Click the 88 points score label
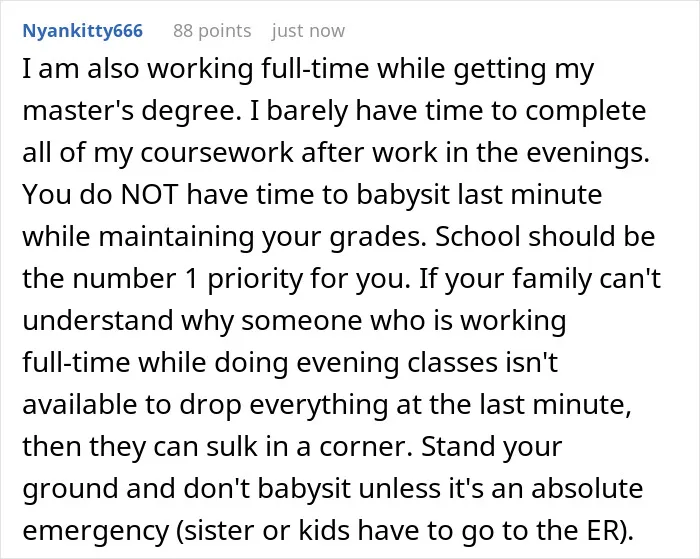Screen dimensions: 700x559 [x=212, y=31]
